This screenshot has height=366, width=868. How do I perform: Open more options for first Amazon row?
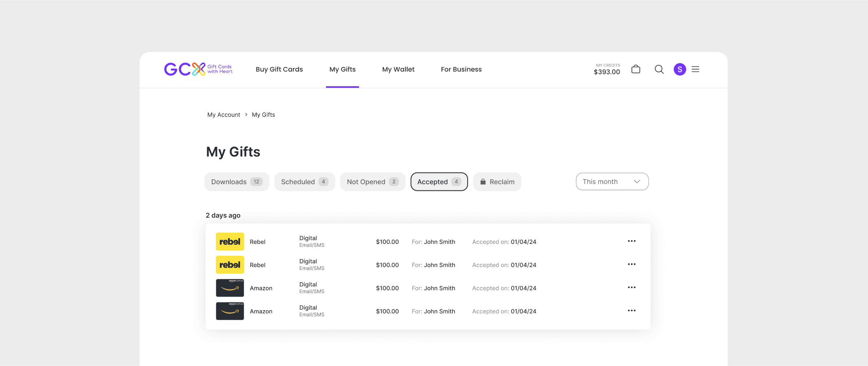pyautogui.click(x=631, y=287)
